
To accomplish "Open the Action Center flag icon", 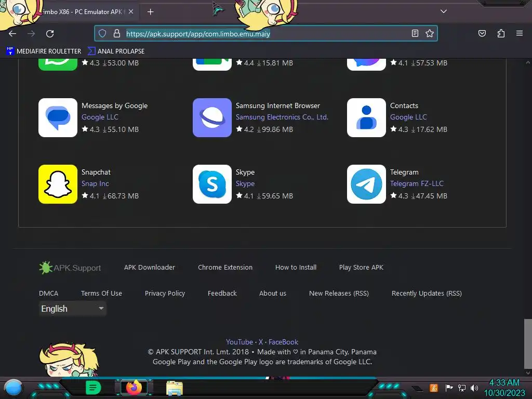I will tap(449, 388).
